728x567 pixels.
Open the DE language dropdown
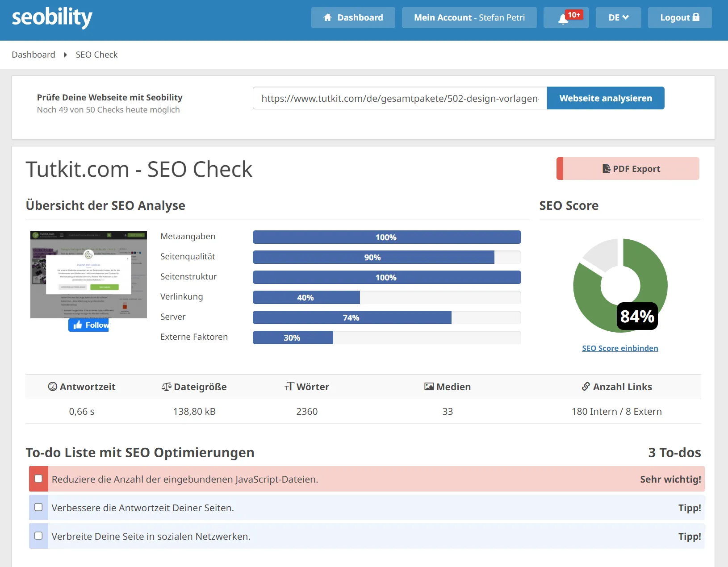pyautogui.click(x=618, y=18)
